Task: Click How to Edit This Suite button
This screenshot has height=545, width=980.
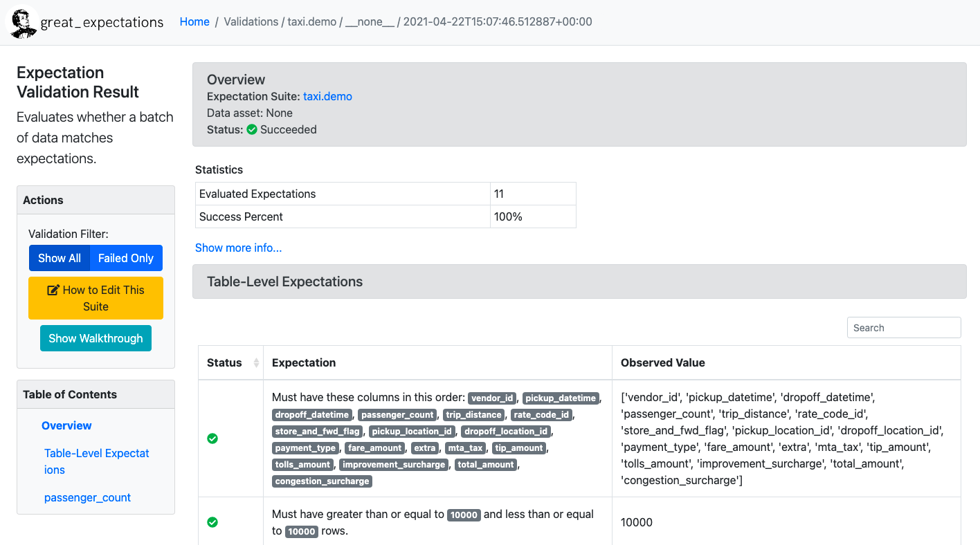Action: point(96,298)
